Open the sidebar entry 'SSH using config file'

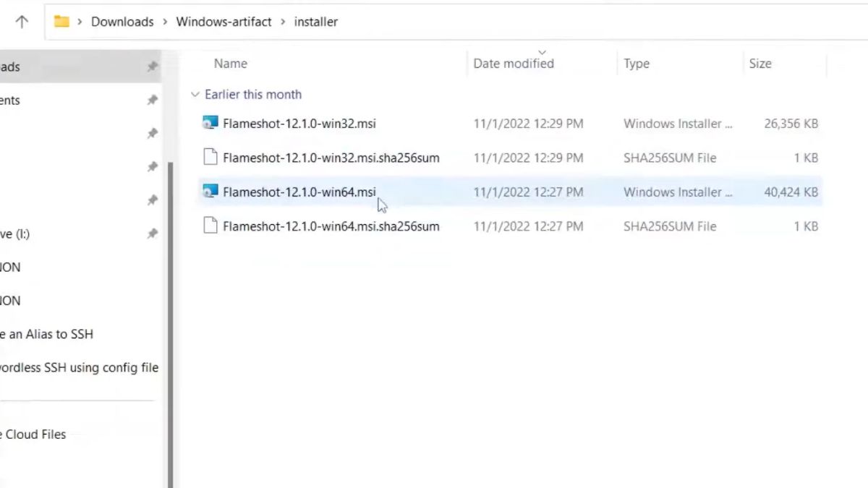pos(79,367)
